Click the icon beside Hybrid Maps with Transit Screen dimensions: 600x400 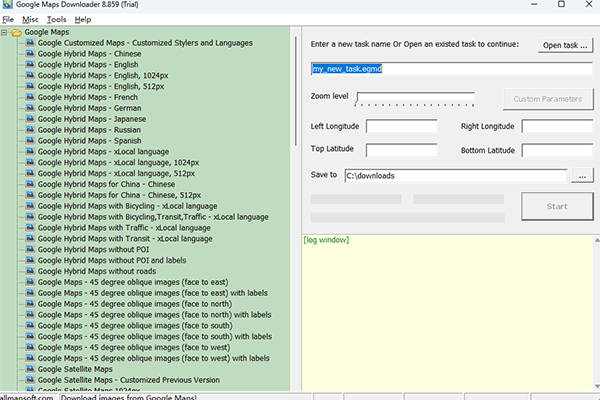30,238
